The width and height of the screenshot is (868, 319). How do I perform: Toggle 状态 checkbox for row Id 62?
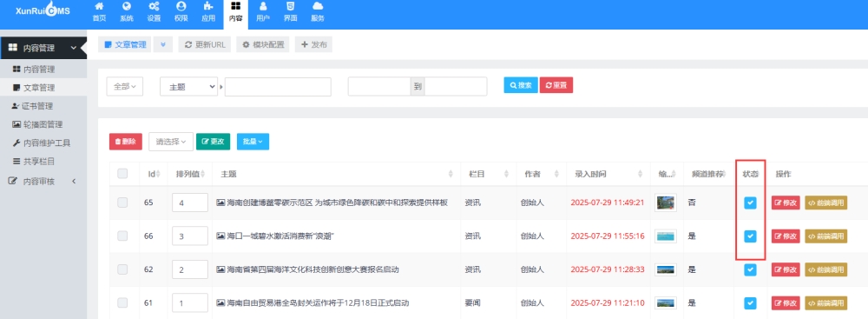pyautogui.click(x=750, y=269)
